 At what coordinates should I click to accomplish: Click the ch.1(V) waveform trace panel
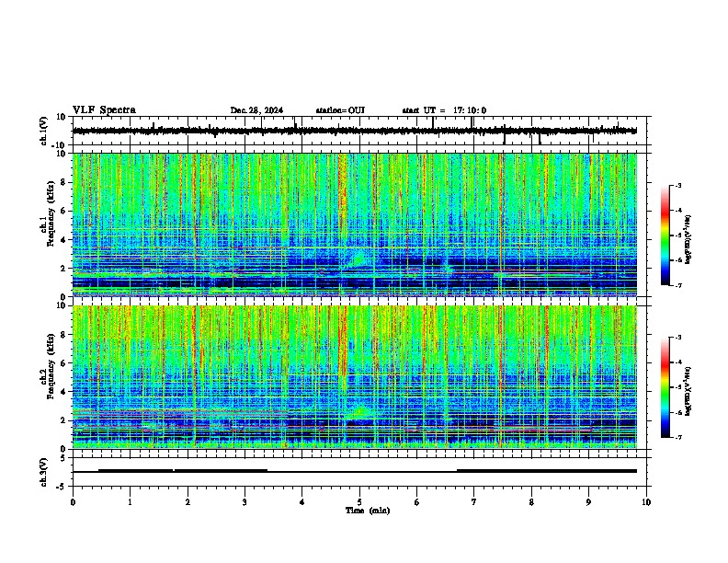pyautogui.click(x=361, y=131)
